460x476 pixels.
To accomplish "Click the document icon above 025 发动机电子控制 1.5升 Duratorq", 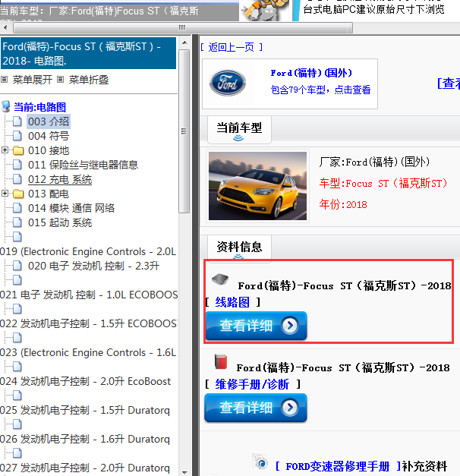I will 17,396.
